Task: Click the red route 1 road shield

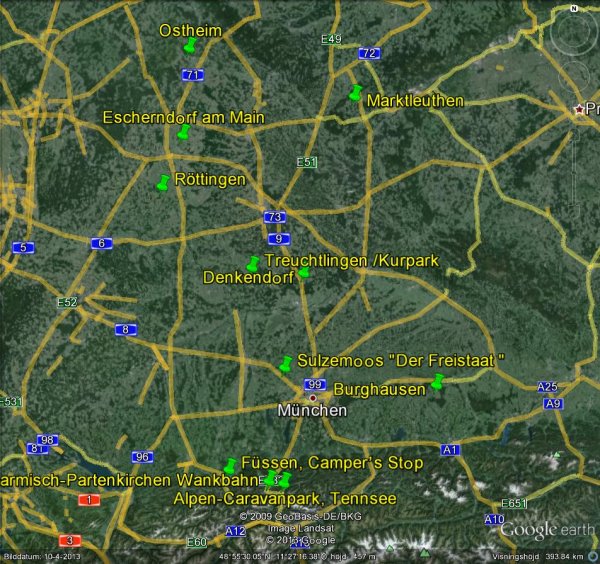Action: 90,499
